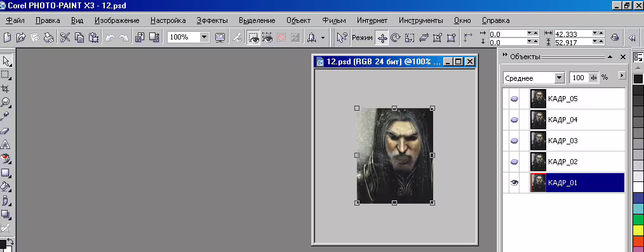
Task: Open the Выделение menu
Action: pyautogui.click(x=257, y=20)
